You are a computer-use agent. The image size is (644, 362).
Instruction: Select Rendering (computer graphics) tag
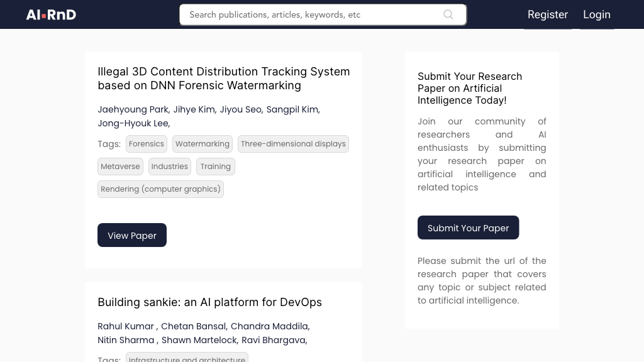click(x=160, y=189)
